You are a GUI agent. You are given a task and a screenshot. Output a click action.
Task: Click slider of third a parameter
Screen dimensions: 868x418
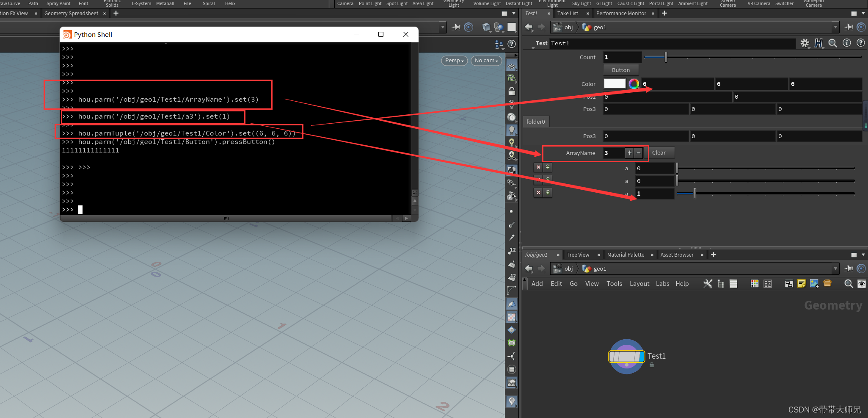pyautogui.click(x=765, y=194)
